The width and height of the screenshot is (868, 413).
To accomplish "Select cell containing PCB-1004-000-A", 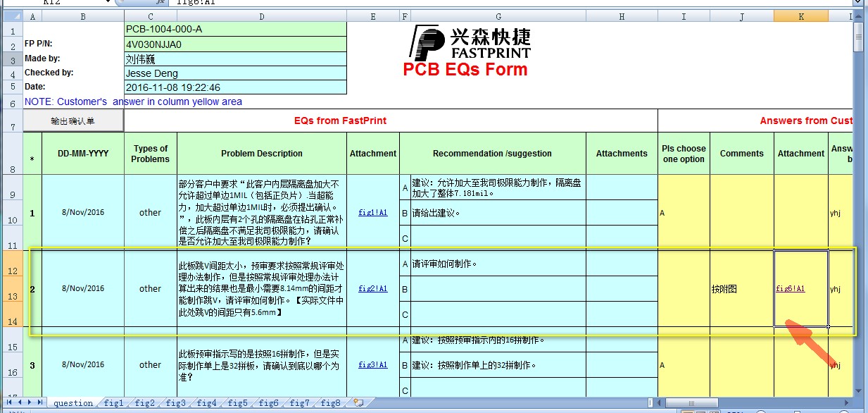I will 235,30.
